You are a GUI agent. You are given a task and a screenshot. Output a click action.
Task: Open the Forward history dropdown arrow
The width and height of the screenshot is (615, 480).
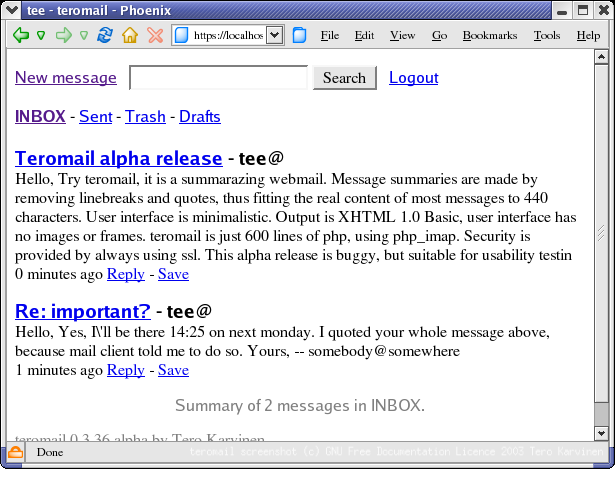[x=84, y=36]
